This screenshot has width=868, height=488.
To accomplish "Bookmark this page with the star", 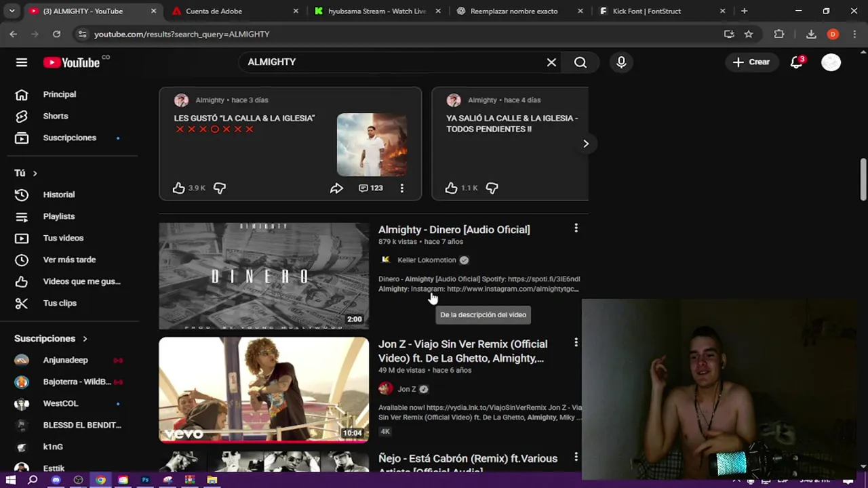I will pyautogui.click(x=749, y=34).
